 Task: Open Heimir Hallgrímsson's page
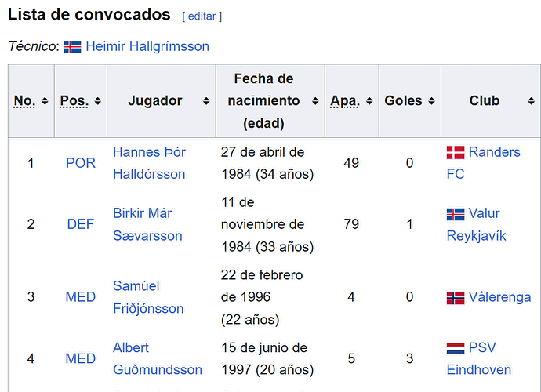tap(147, 46)
